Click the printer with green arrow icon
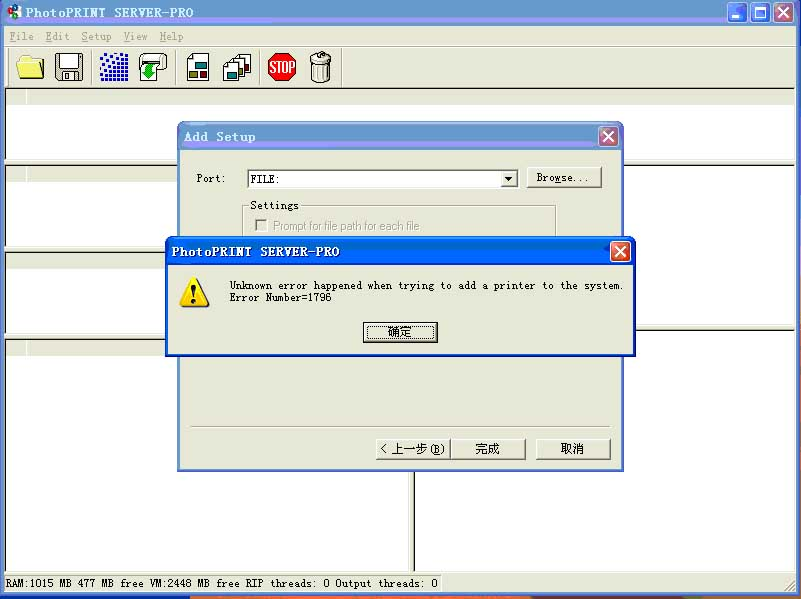Image resolution: width=801 pixels, height=599 pixels. tap(153, 67)
